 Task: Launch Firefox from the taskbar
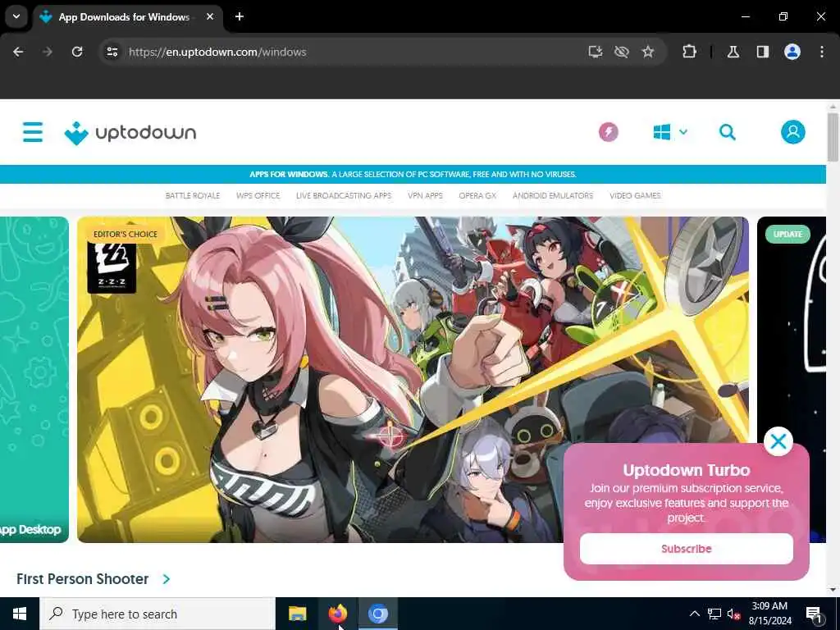[x=337, y=614]
